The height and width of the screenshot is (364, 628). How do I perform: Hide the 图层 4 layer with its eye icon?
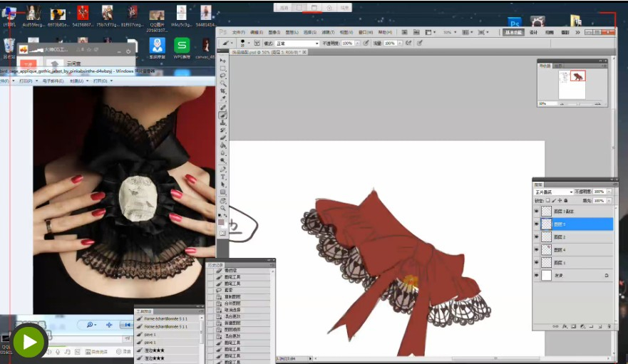(537, 250)
